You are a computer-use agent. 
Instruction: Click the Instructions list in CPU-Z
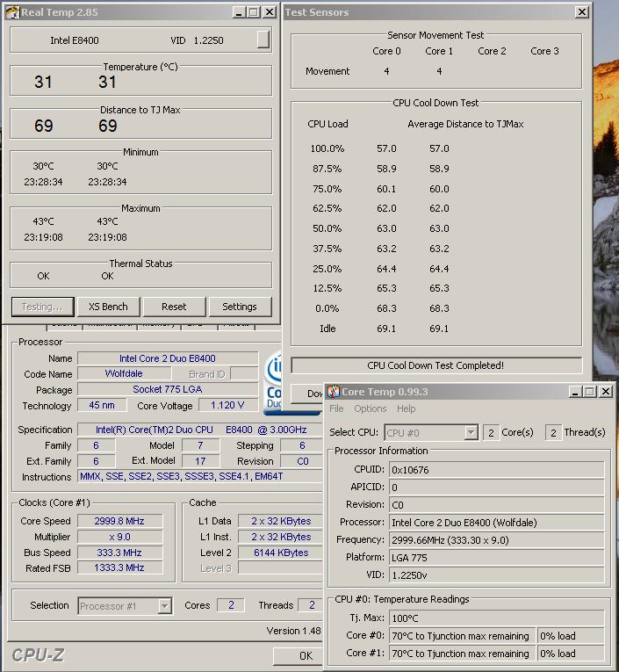coord(200,476)
